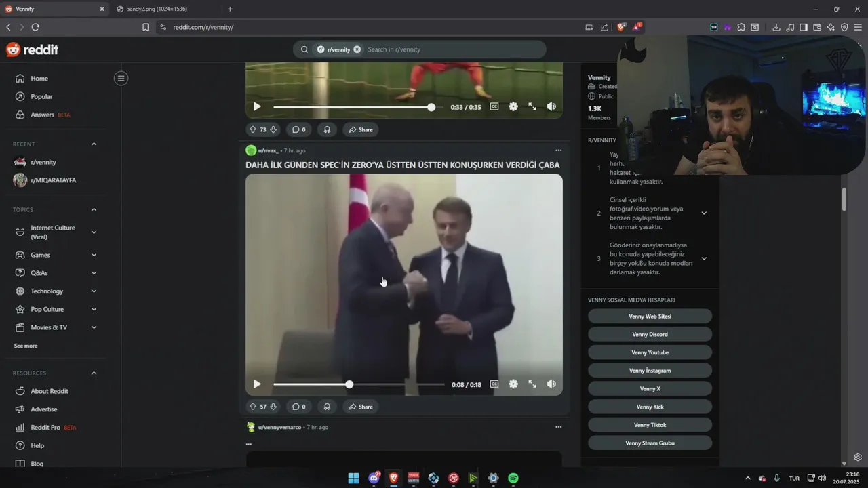
Task: Give award on the 73-vote post
Action: (x=327, y=129)
